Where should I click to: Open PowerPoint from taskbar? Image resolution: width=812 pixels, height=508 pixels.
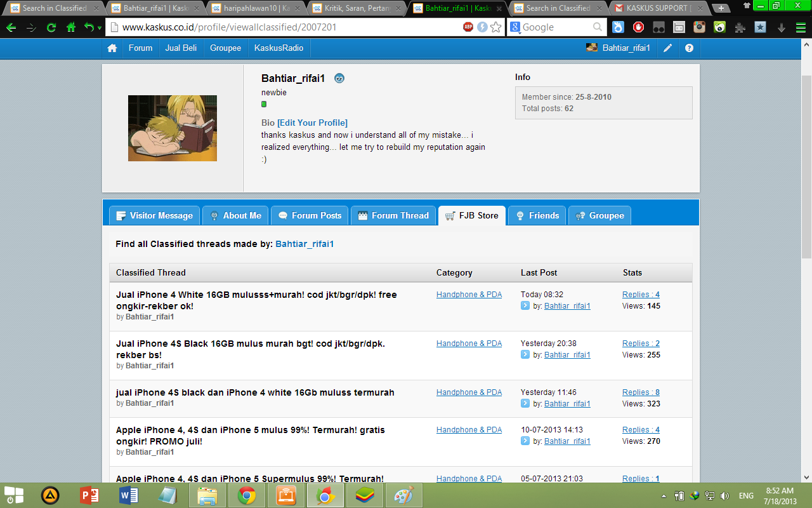(89, 495)
